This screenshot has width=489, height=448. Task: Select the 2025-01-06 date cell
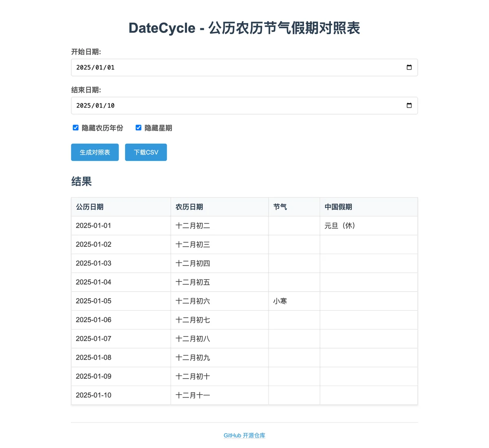(x=121, y=320)
